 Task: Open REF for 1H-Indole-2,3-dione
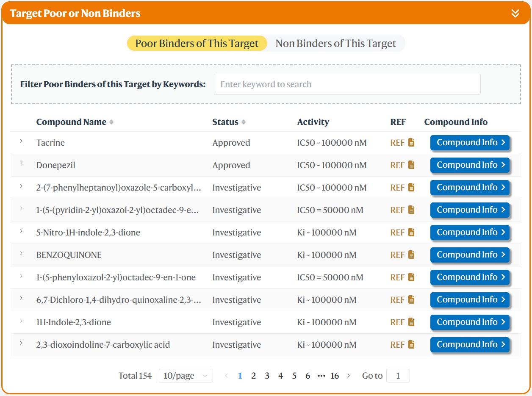402,322
